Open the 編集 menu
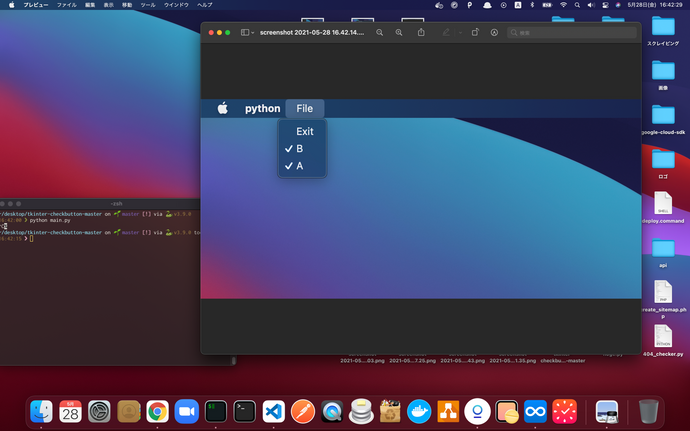The image size is (690, 431). click(90, 5)
